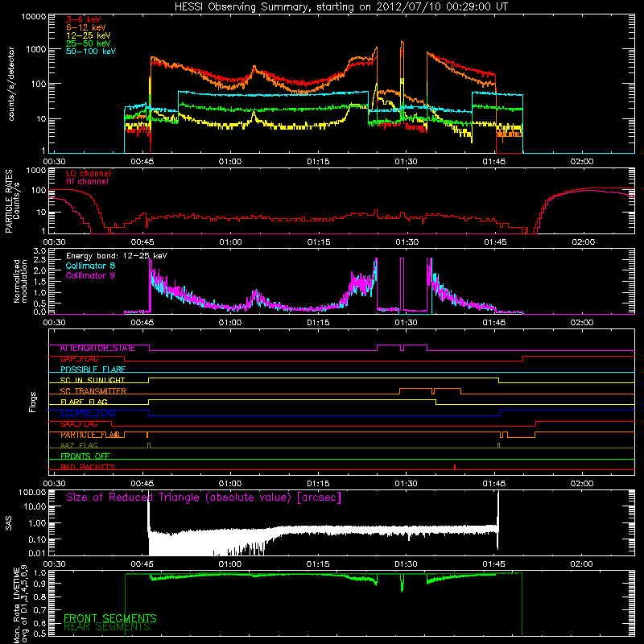
Task: Select the Collimator 9 legend label
Action: coord(90,275)
